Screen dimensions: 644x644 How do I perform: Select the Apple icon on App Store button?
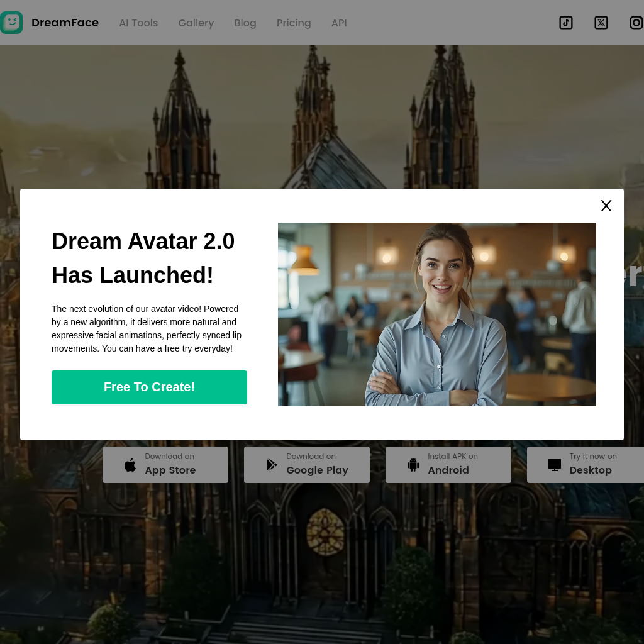(x=130, y=464)
